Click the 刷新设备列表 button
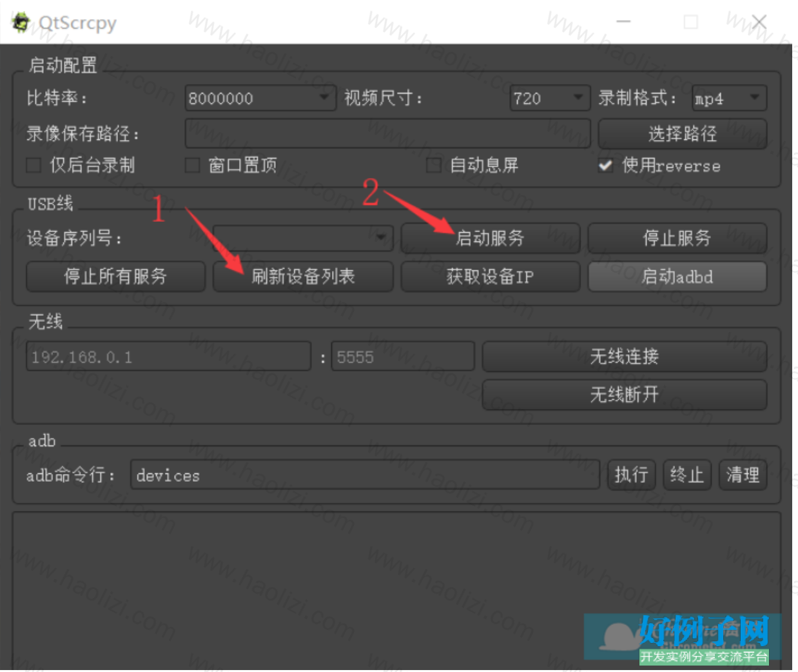 (303, 276)
